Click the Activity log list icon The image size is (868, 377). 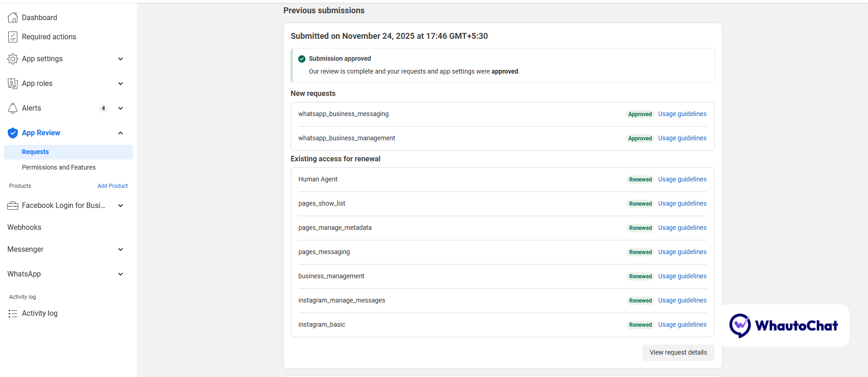[x=13, y=313]
